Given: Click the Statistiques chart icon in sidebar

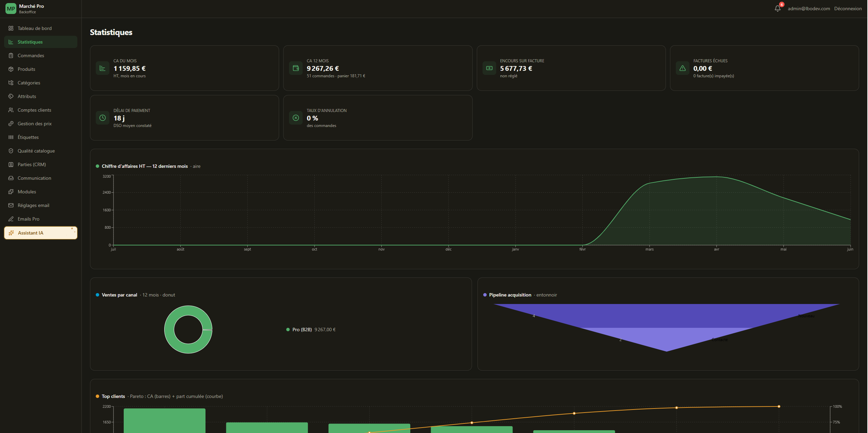Looking at the screenshot, I should tap(11, 42).
